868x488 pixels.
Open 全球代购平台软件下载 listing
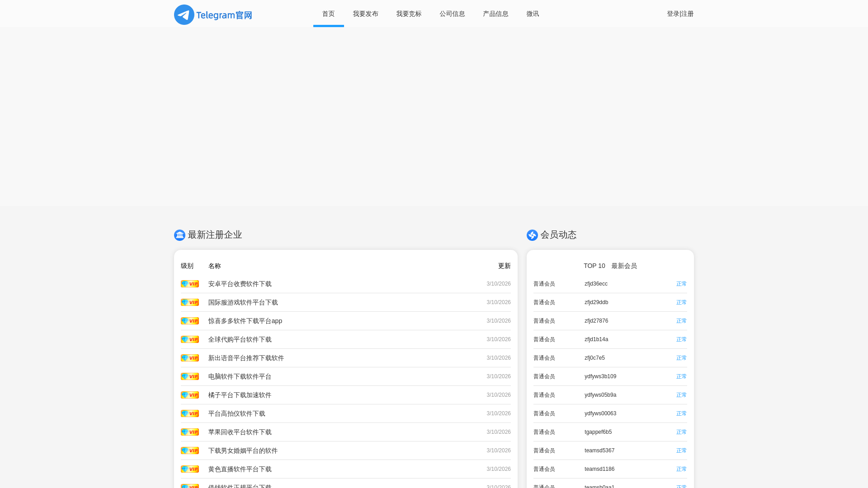(240, 339)
